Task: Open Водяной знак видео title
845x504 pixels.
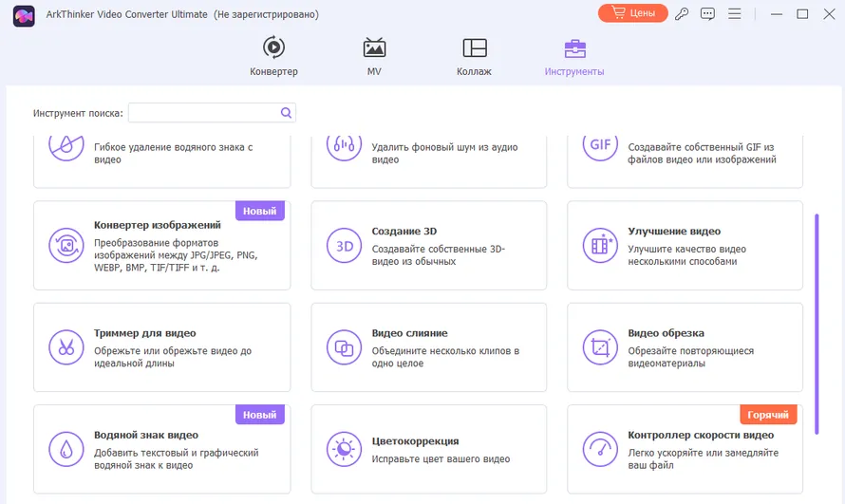Action: coord(146,435)
